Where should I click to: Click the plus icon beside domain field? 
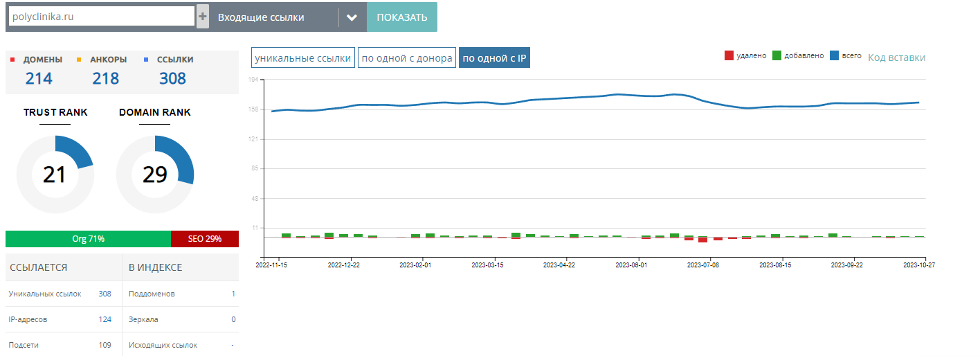coord(203,17)
